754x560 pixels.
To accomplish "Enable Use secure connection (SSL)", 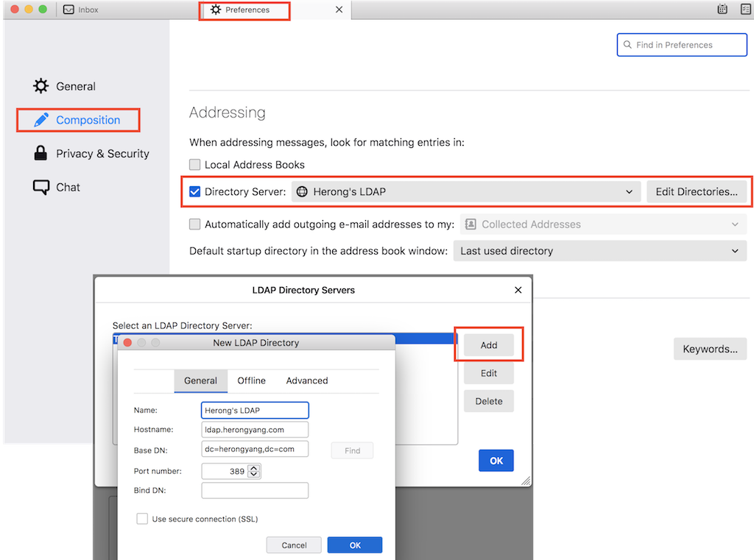I will [x=142, y=519].
